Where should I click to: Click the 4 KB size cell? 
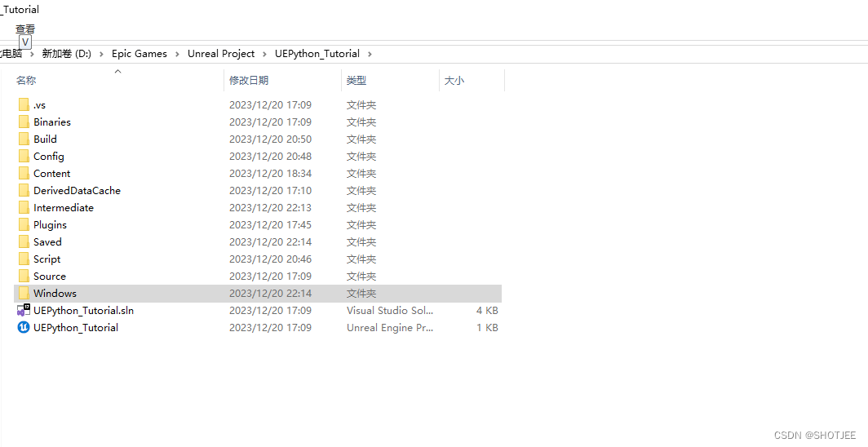click(487, 311)
